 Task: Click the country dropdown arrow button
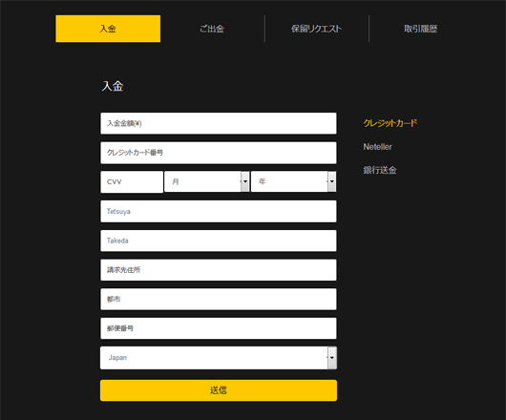click(x=332, y=358)
